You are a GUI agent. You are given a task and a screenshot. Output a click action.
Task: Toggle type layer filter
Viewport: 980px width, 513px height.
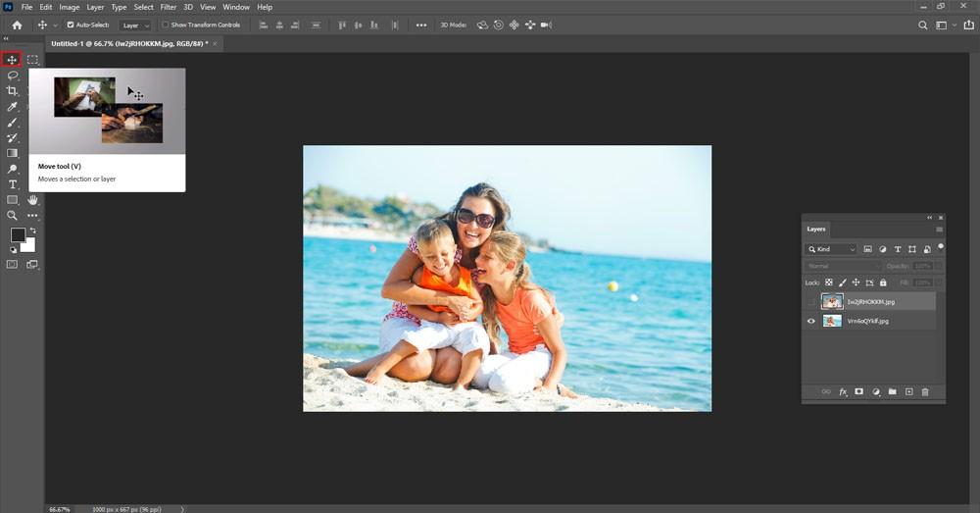coord(898,249)
